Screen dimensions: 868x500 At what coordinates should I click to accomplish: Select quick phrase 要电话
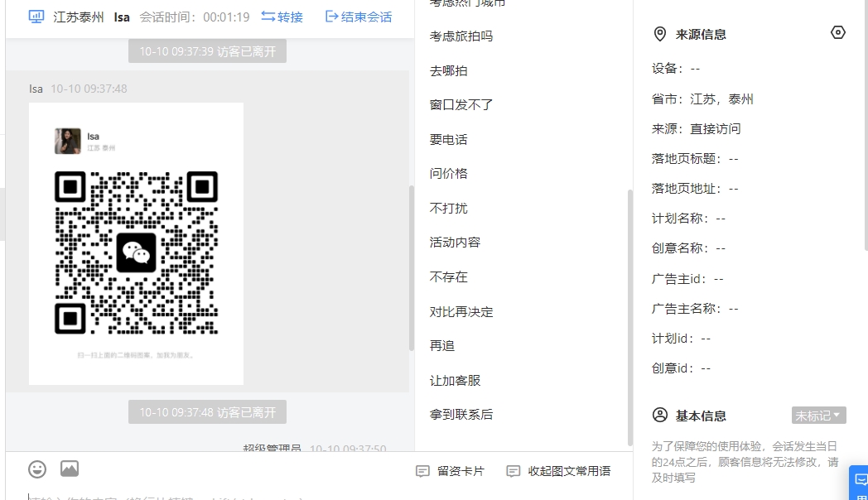448,140
